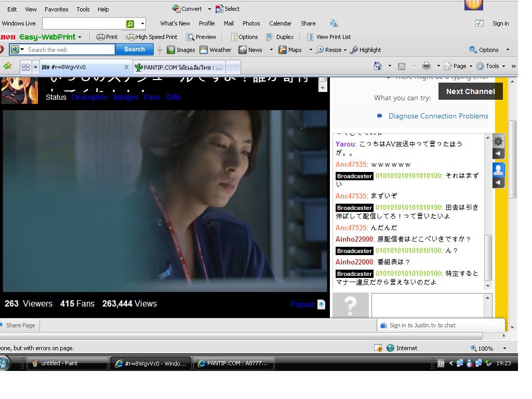Click the Windows Live translate icon
532x399 pixels.
334,23
